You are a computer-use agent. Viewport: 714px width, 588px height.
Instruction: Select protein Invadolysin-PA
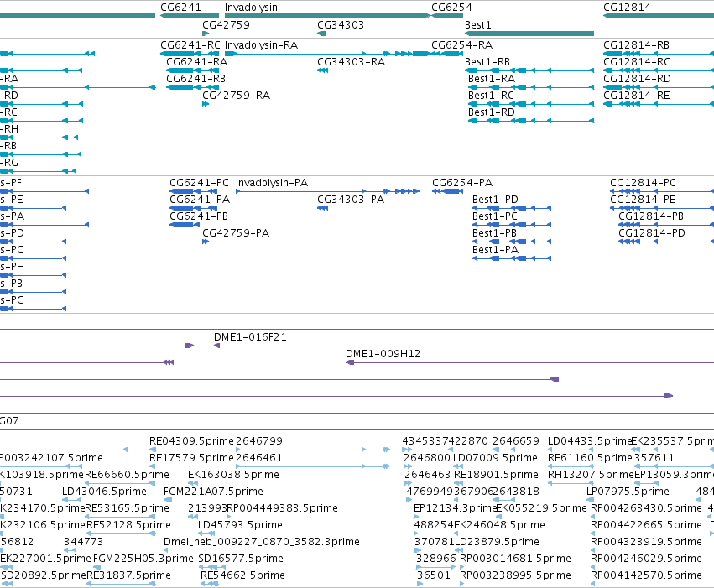[x=271, y=183]
